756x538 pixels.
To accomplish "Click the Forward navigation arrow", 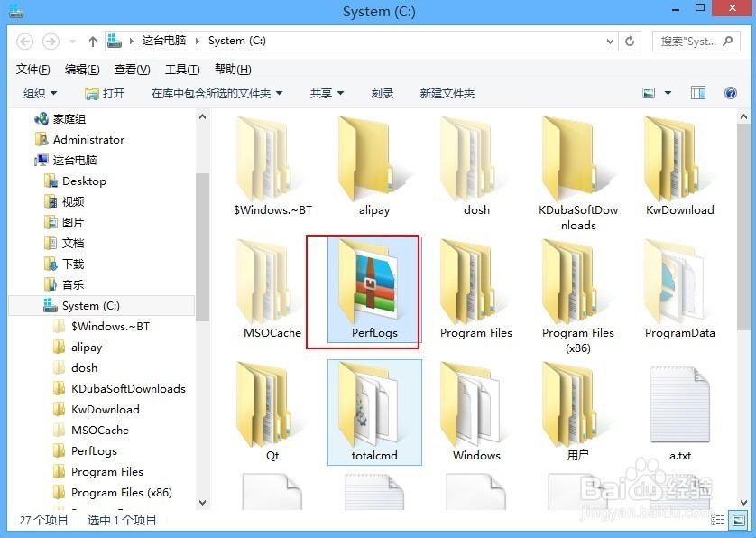I will (51, 41).
